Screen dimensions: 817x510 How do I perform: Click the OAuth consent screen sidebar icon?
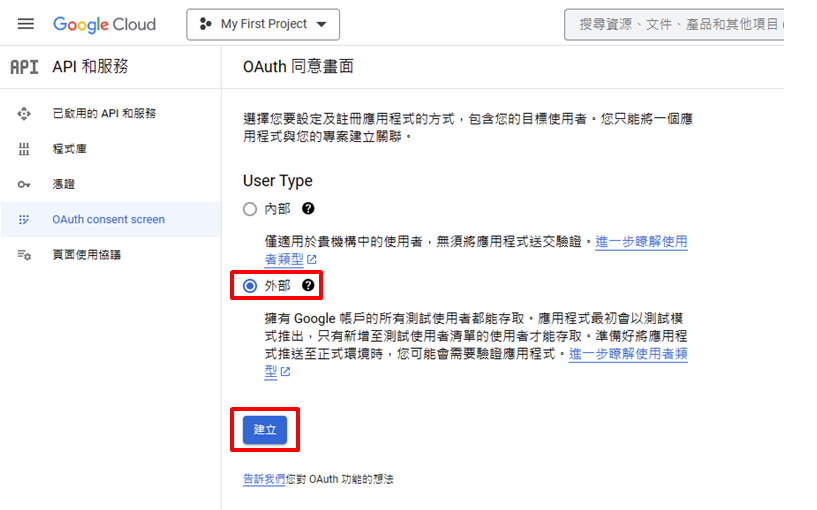point(24,220)
